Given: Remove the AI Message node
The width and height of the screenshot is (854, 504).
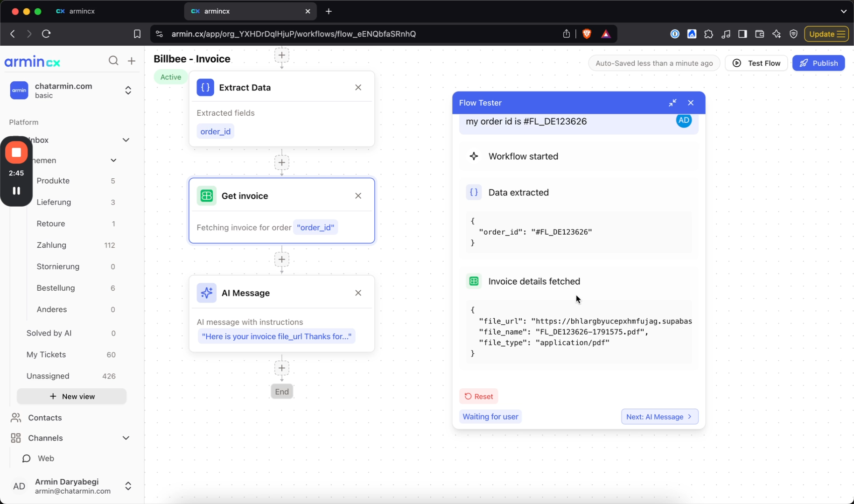Looking at the screenshot, I should tap(358, 293).
